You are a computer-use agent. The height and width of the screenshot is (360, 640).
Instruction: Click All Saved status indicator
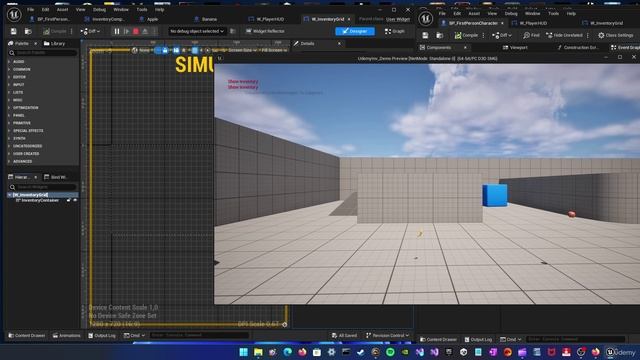tap(345, 336)
